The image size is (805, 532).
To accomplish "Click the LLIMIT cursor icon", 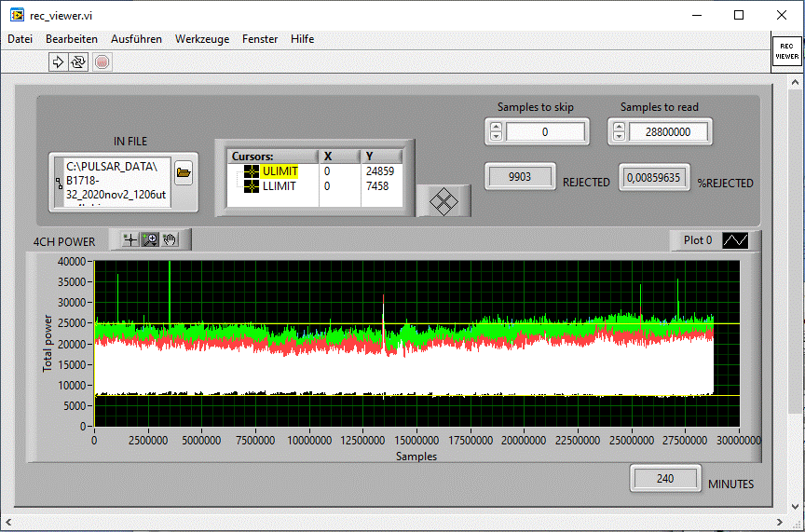I will tap(251, 186).
